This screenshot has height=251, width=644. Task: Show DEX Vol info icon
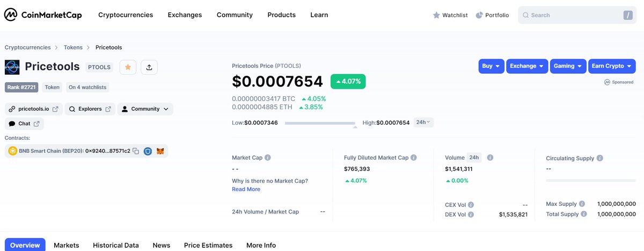point(471,214)
